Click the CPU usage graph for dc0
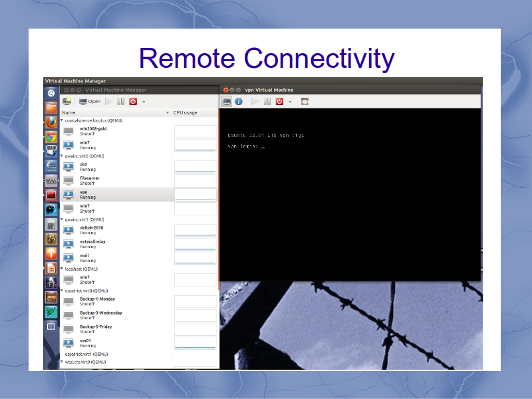Screen dimensions: 532x399 (195, 167)
